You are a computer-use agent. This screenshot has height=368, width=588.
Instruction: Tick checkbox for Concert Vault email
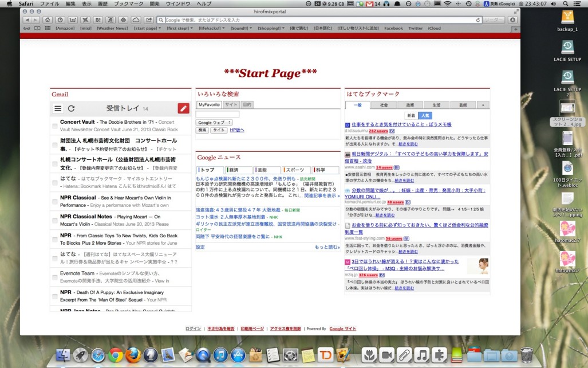[x=55, y=126]
